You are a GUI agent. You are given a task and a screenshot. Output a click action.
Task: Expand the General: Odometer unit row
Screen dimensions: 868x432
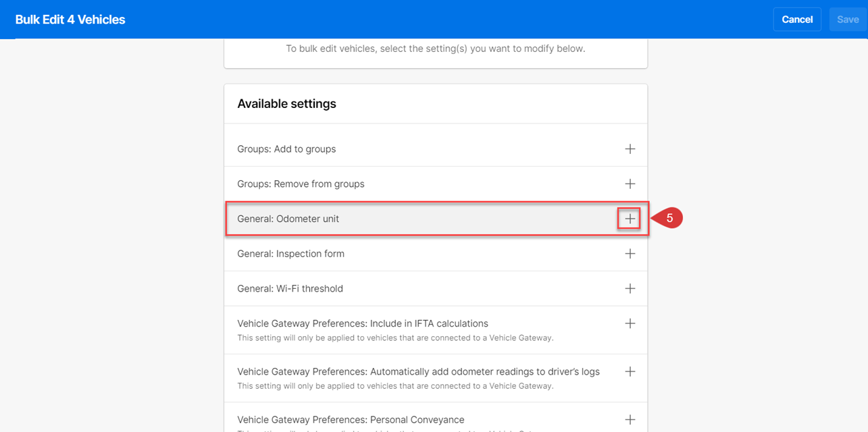point(288,219)
